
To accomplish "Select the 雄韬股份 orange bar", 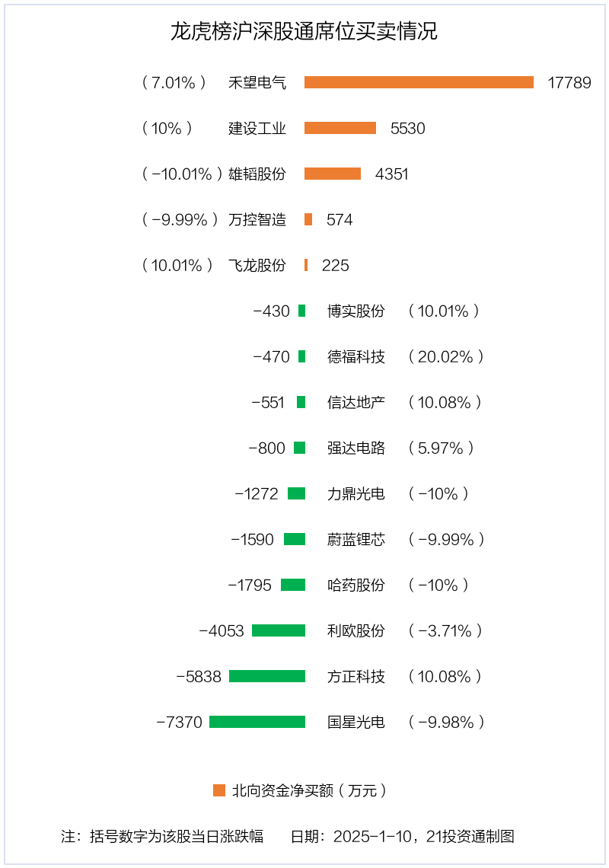I will tap(333, 174).
